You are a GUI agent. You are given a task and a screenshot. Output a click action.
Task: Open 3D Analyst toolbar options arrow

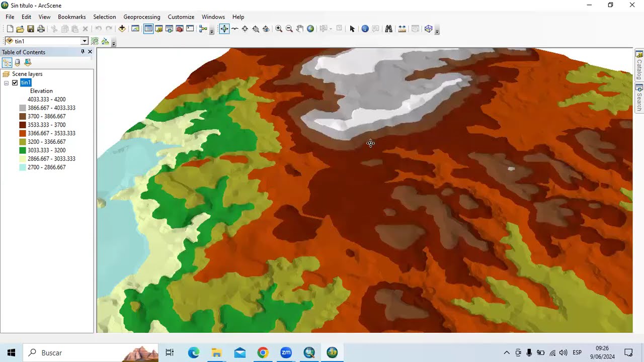click(114, 43)
